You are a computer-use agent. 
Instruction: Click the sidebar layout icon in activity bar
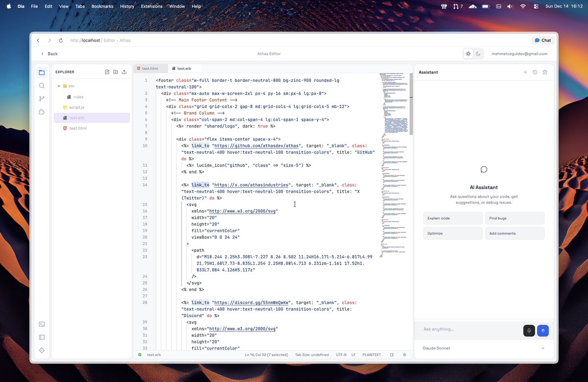coord(42,337)
